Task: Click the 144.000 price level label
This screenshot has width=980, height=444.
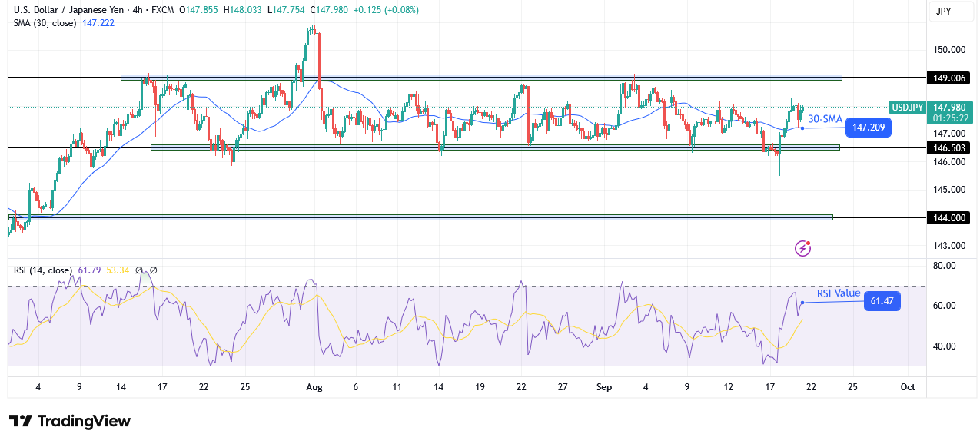Action: point(948,217)
